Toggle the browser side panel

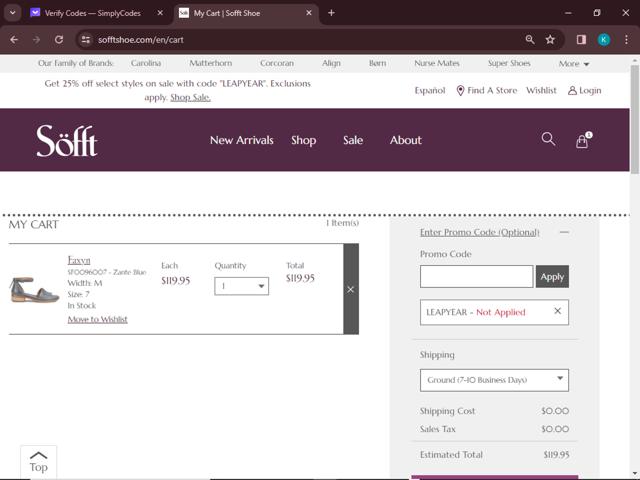point(581,40)
